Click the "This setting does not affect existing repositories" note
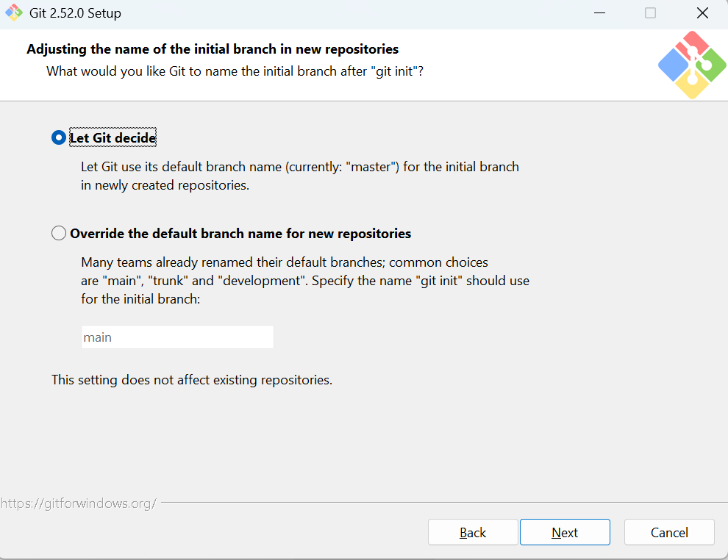The image size is (728, 560). (x=192, y=380)
